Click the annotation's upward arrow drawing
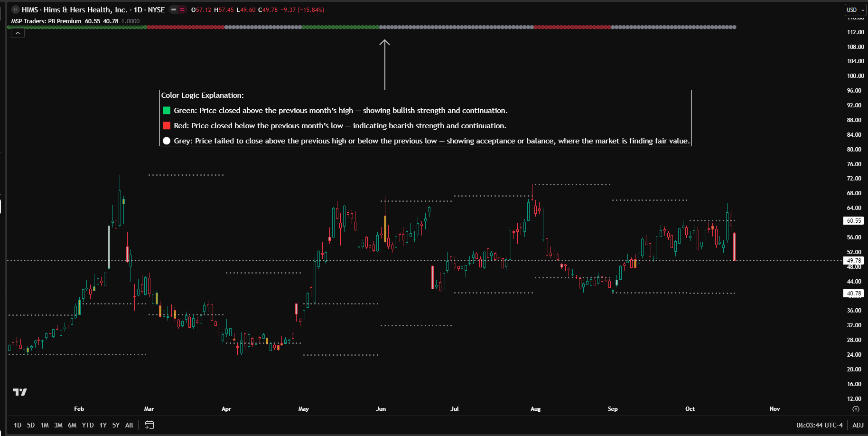 coord(384,64)
